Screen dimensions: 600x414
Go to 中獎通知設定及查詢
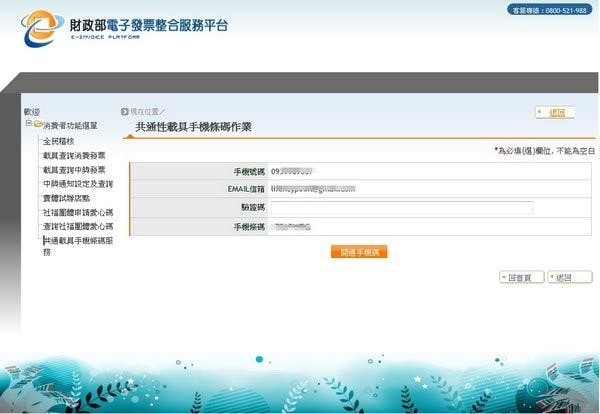77,184
